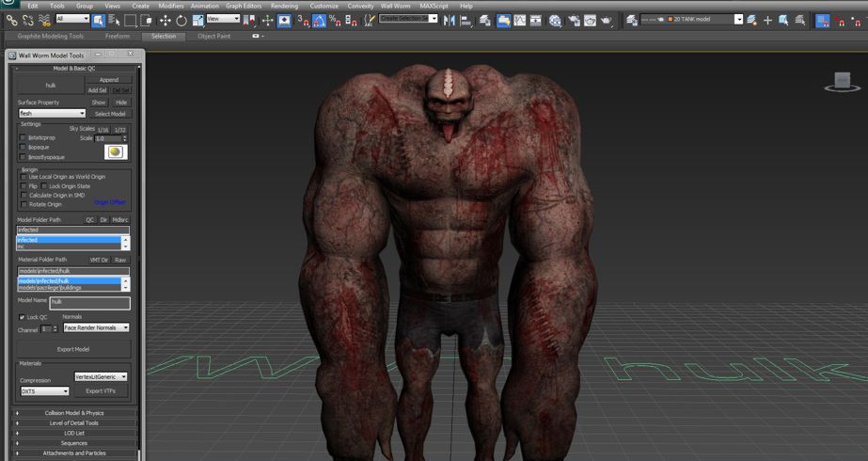Switch to the Object Paint tab

pyautogui.click(x=213, y=36)
